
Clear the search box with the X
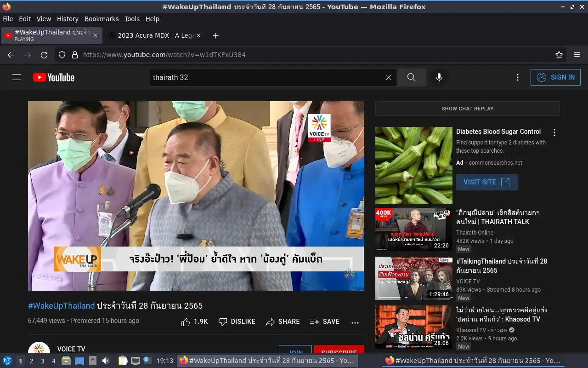[389, 77]
